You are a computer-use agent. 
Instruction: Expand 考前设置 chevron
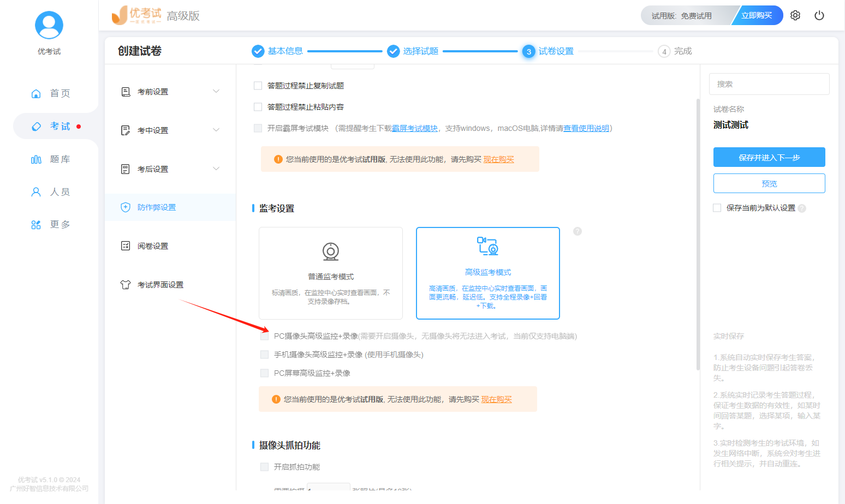[x=216, y=91]
